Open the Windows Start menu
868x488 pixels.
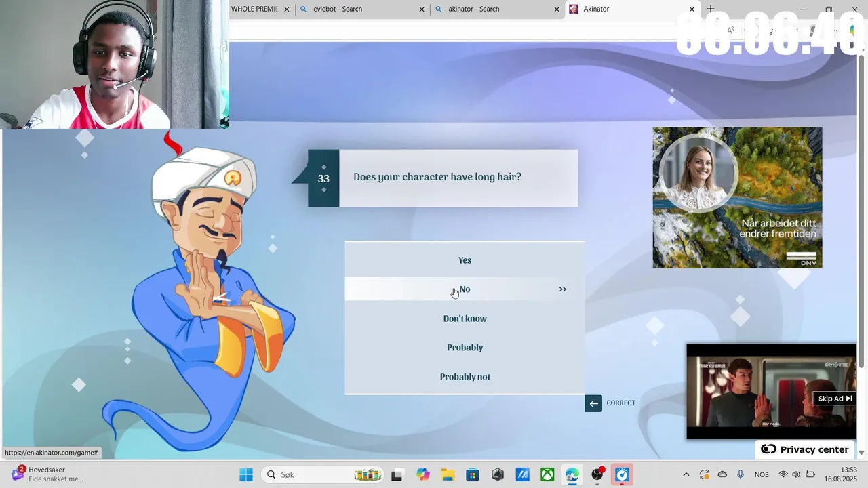[246, 474]
